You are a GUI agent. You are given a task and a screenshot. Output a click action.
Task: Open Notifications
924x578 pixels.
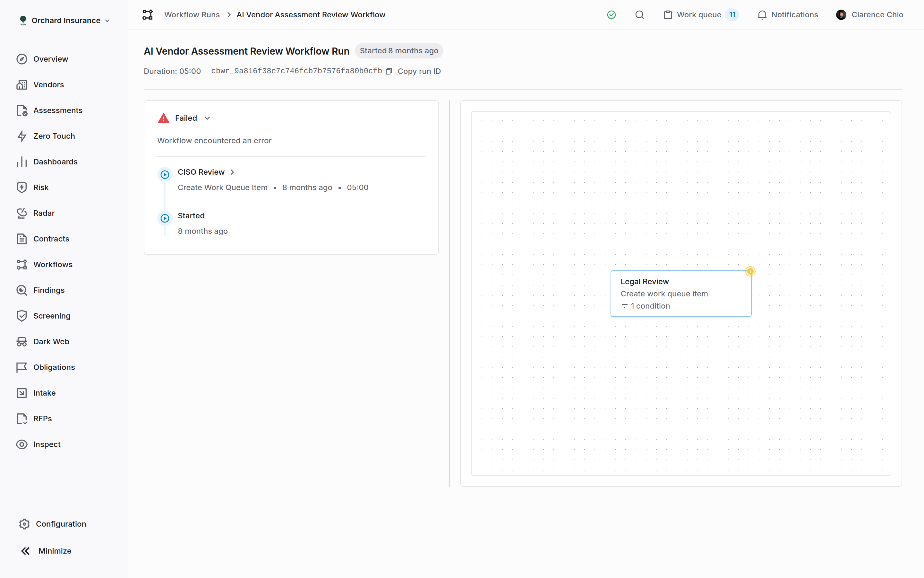click(x=788, y=15)
